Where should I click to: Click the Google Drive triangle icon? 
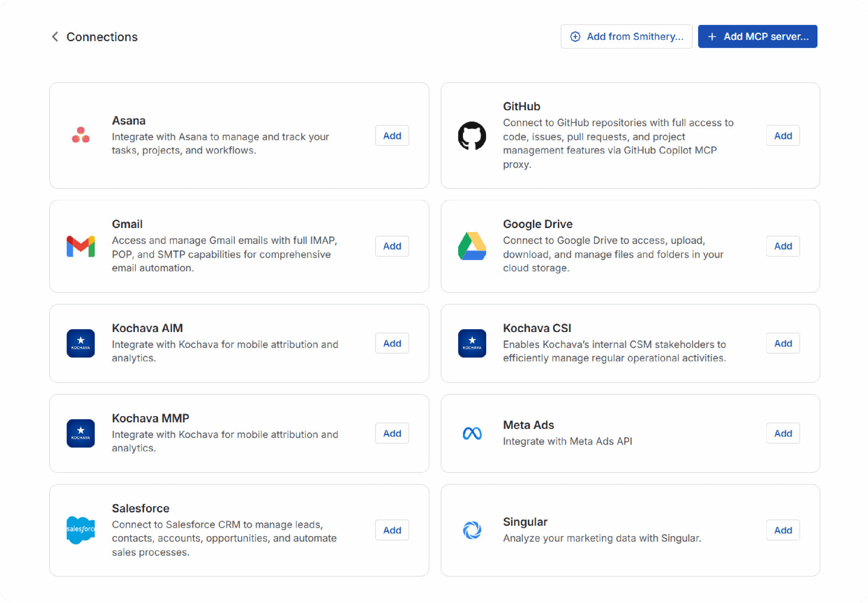click(472, 246)
